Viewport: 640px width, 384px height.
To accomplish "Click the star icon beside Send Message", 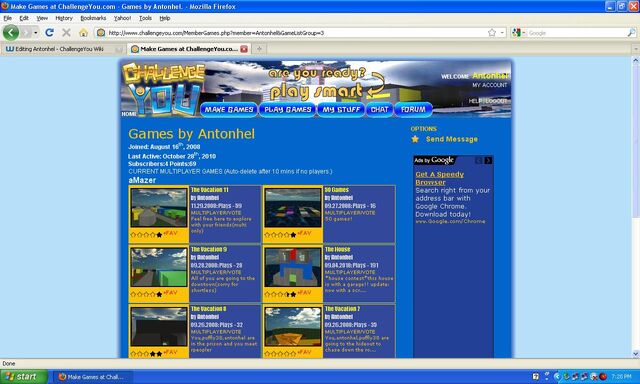I will click(x=415, y=139).
